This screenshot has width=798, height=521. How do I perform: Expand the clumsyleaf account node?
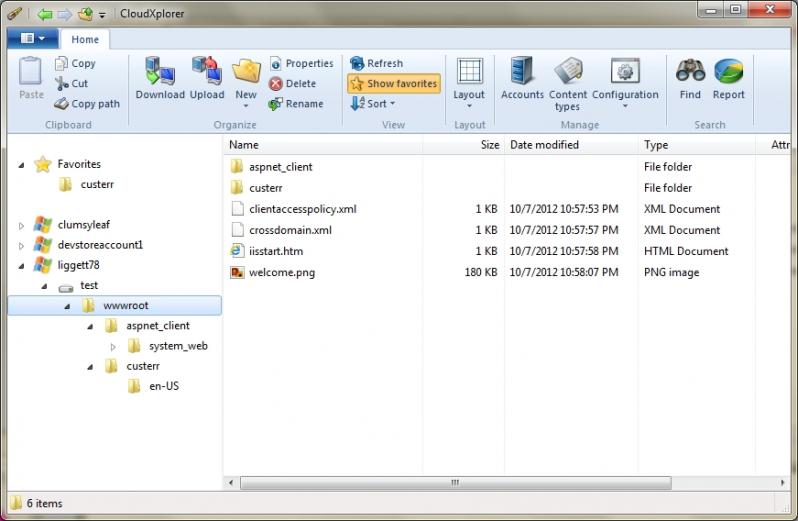point(21,225)
